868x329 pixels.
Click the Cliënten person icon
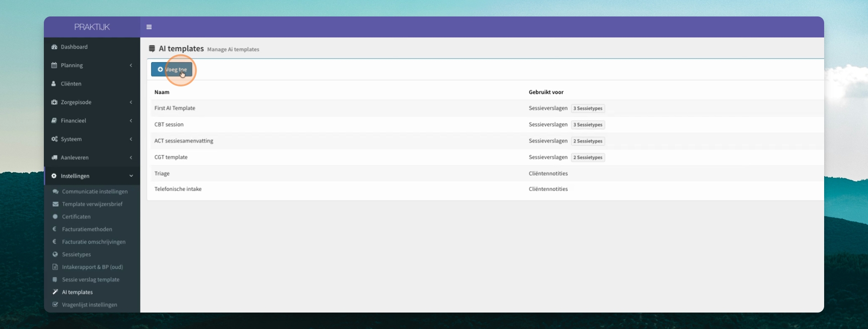(54, 84)
